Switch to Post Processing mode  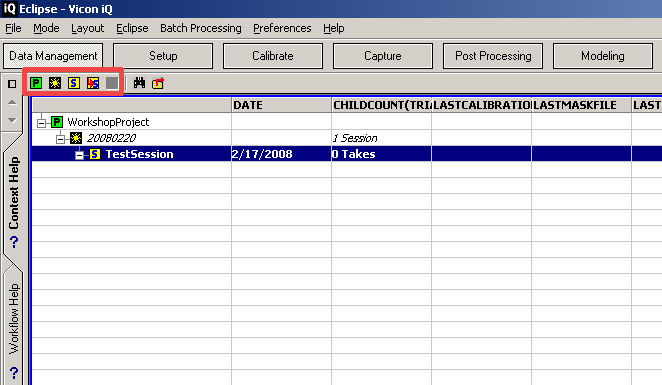[493, 56]
